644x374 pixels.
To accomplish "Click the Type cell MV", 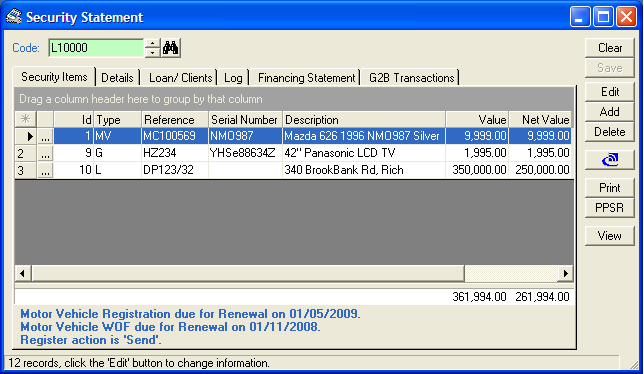I will [117, 136].
